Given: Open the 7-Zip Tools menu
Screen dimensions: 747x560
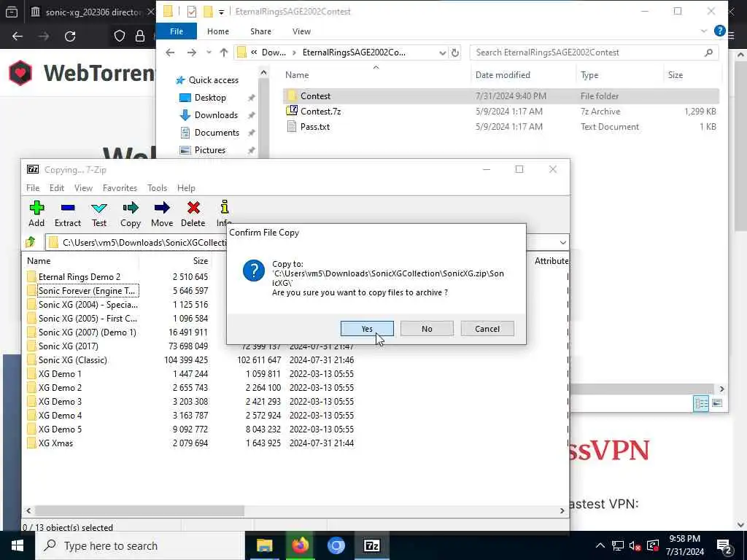Looking at the screenshot, I should point(158,188).
